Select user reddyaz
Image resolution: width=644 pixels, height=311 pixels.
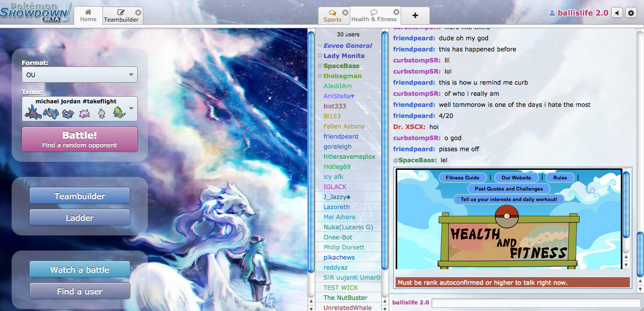[x=348, y=268]
